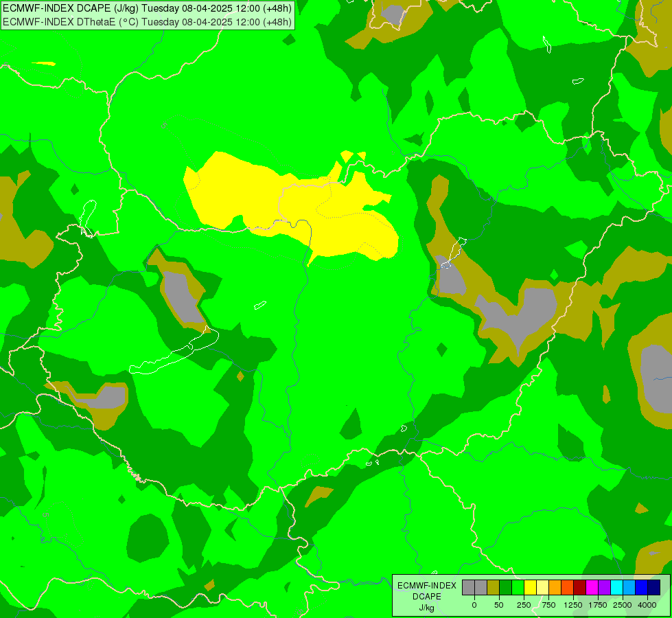Click the olive swatch in the DCAPE legend
The height and width of the screenshot is (618, 672).
(494, 588)
